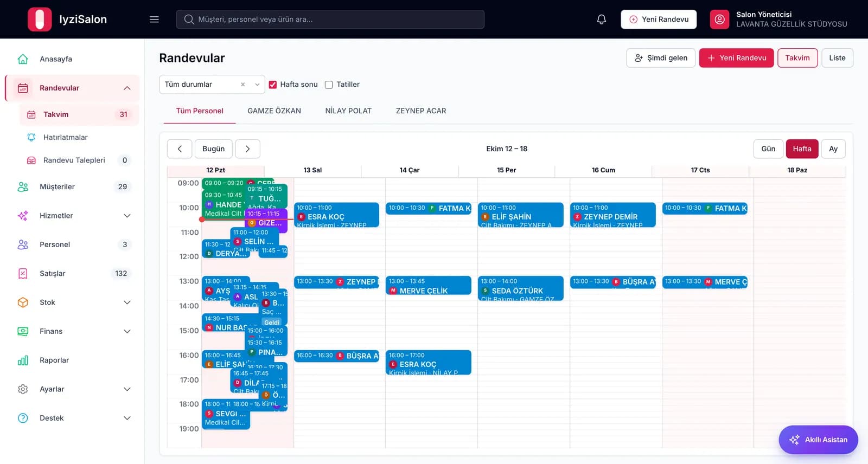This screenshot has width=868, height=464.
Task: Select the ZEYNEP ACAR staff tab
Action: [421, 111]
